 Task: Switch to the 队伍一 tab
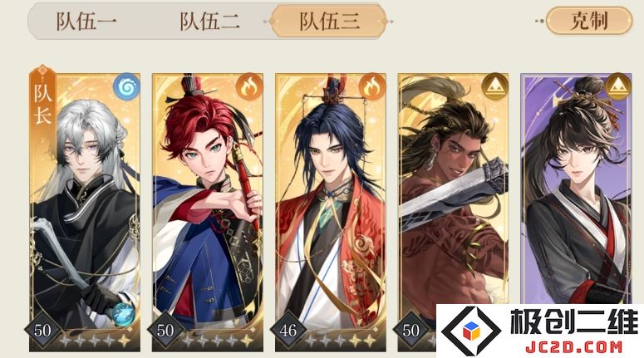point(86,22)
